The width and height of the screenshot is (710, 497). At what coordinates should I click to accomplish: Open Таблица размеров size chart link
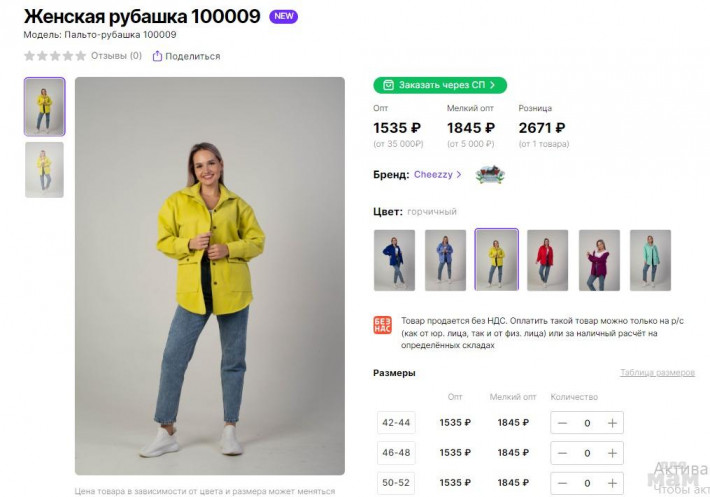point(657,373)
